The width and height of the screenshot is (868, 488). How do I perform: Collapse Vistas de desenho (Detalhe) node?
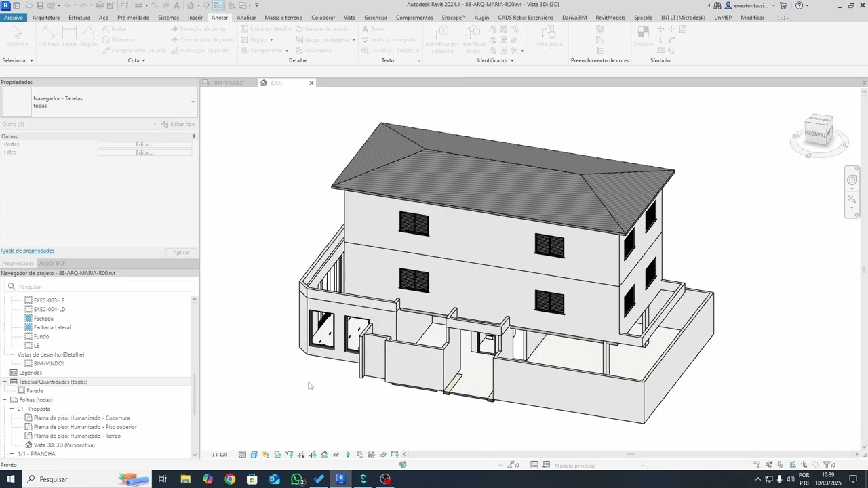pyautogui.click(x=12, y=354)
